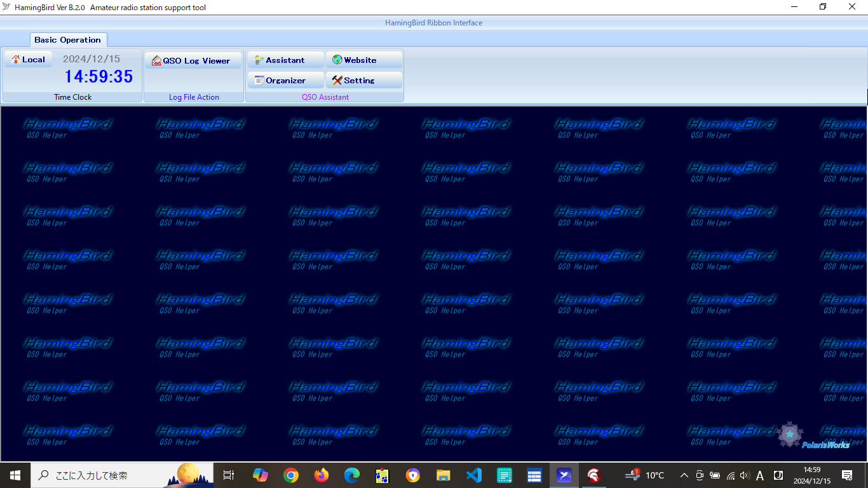Click the Meet Now tray icon
The image size is (868, 488).
(x=700, y=475)
